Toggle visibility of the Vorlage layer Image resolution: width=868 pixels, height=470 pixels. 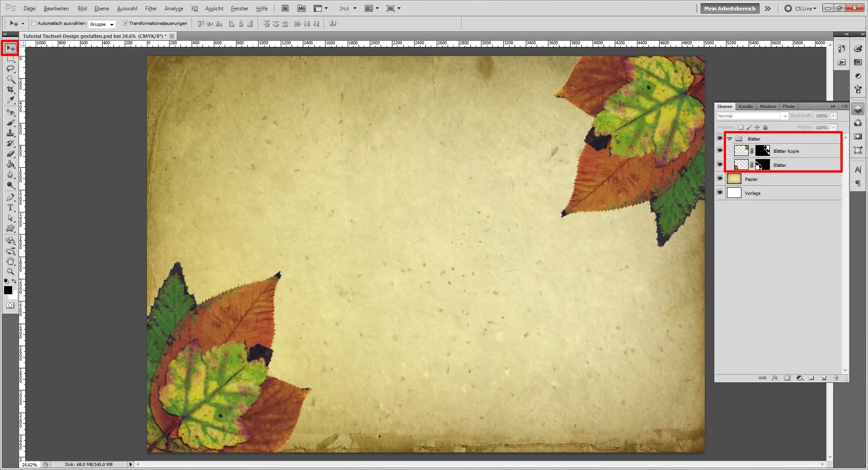[x=720, y=192]
